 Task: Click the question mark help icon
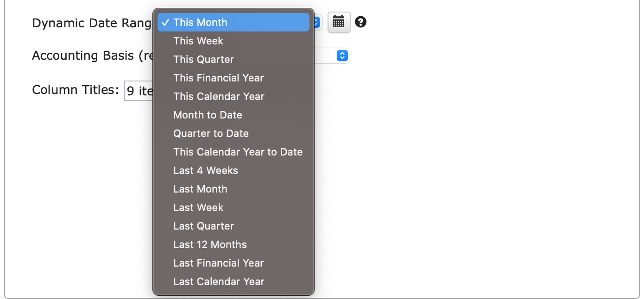pos(360,22)
